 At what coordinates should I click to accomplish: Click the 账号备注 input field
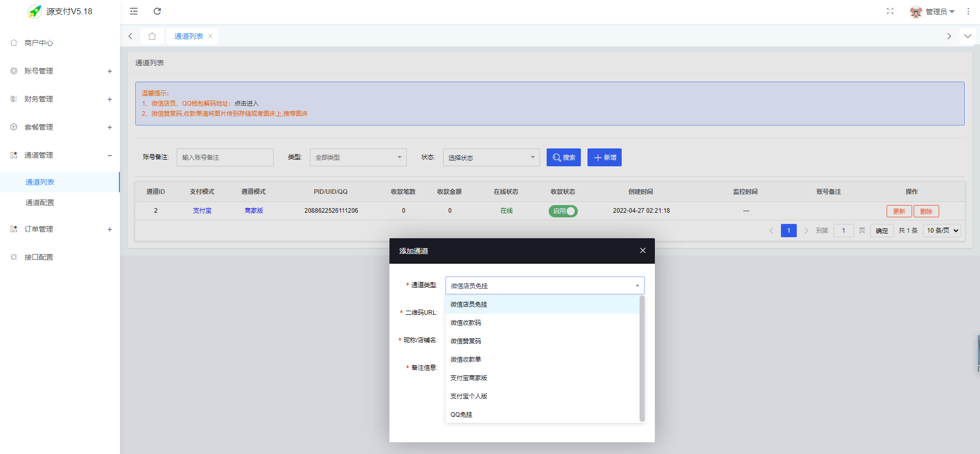[x=225, y=157]
